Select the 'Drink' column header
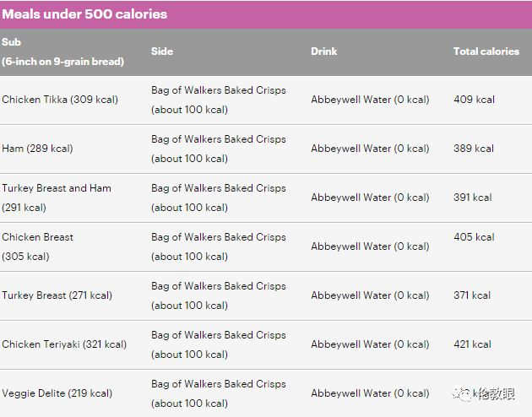The width and height of the screenshot is (532, 417). (323, 51)
